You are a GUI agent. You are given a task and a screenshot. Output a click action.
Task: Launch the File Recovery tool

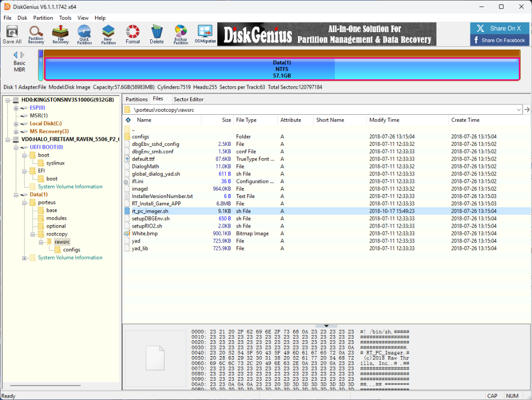(61, 34)
